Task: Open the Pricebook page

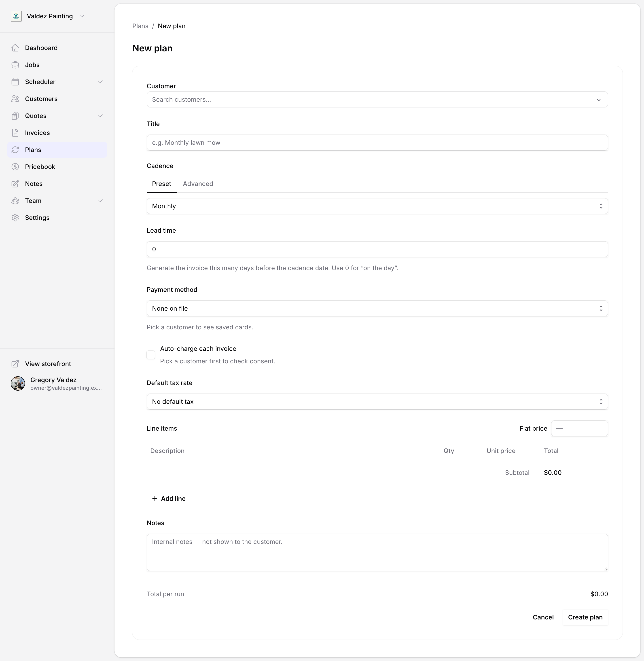Action: (x=57, y=167)
